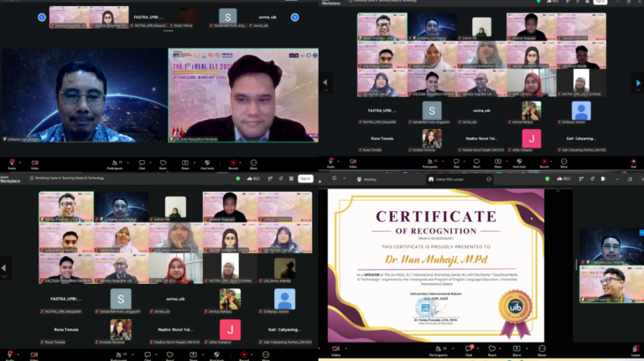Open Chat with unread badge in bottom-right window
Viewport: 644px width, 361px height.
(469, 351)
